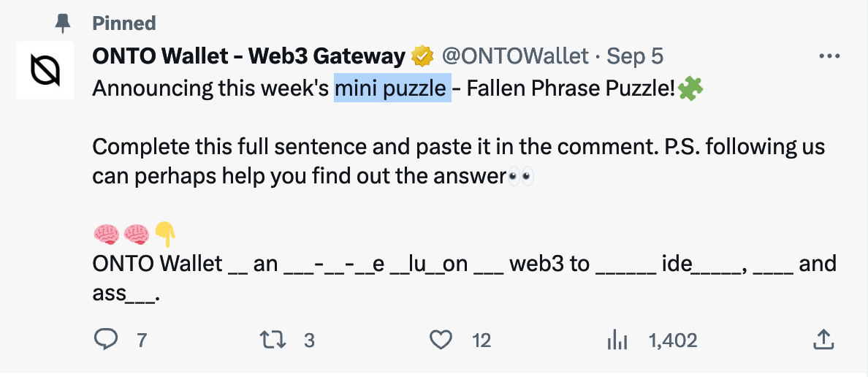Viewport: 868px width, 377px height.
Task: Click the gold verified badge
Action: (422, 56)
